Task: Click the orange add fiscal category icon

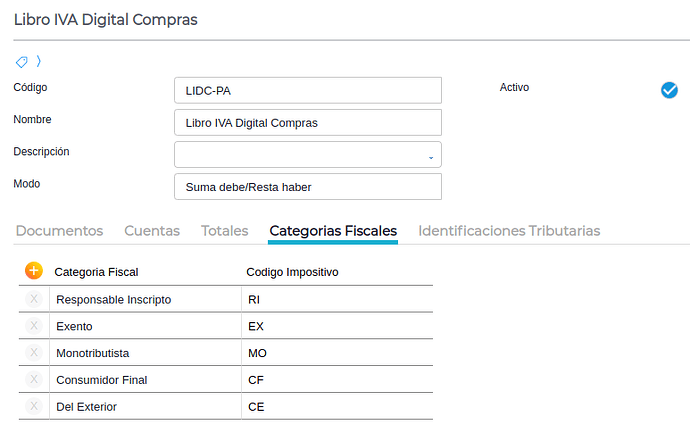Action: tap(33, 271)
